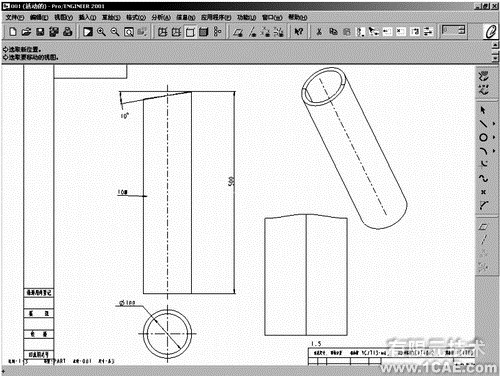The height and width of the screenshot is (376, 500).
Task: Open file using folder icon
Action: tap(26, 32)
